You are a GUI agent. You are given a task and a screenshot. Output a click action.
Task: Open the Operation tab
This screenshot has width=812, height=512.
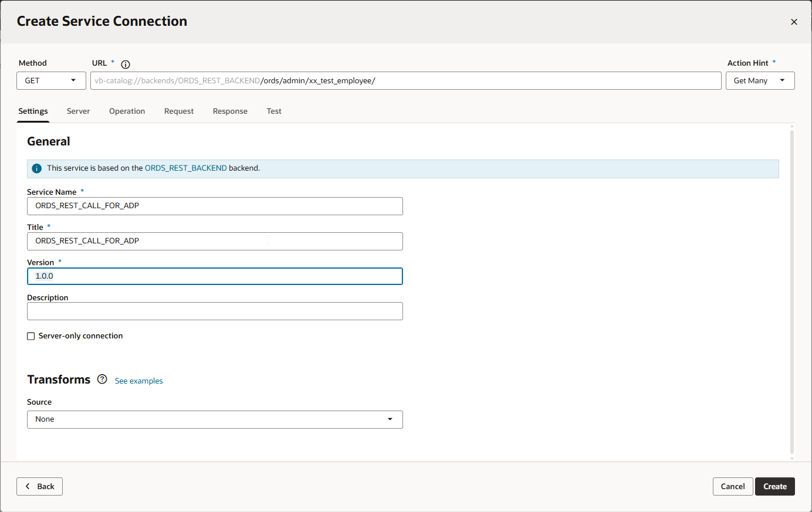click(127, 111)
